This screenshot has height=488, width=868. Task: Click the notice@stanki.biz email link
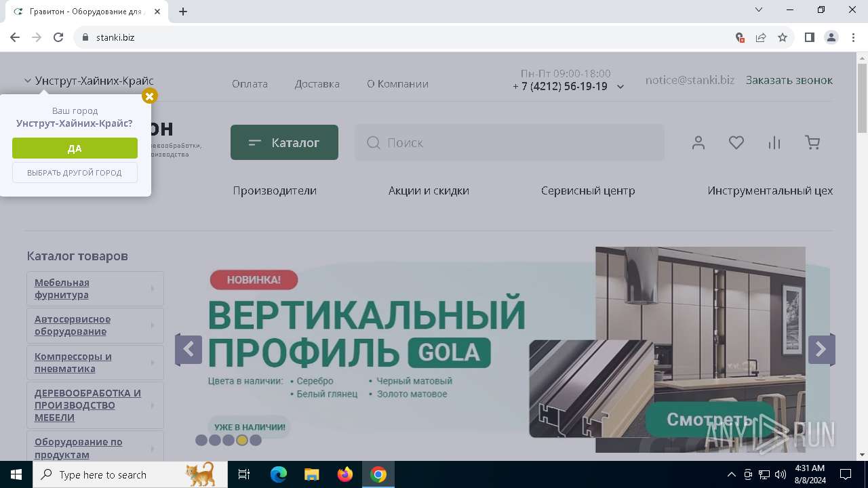690,80
